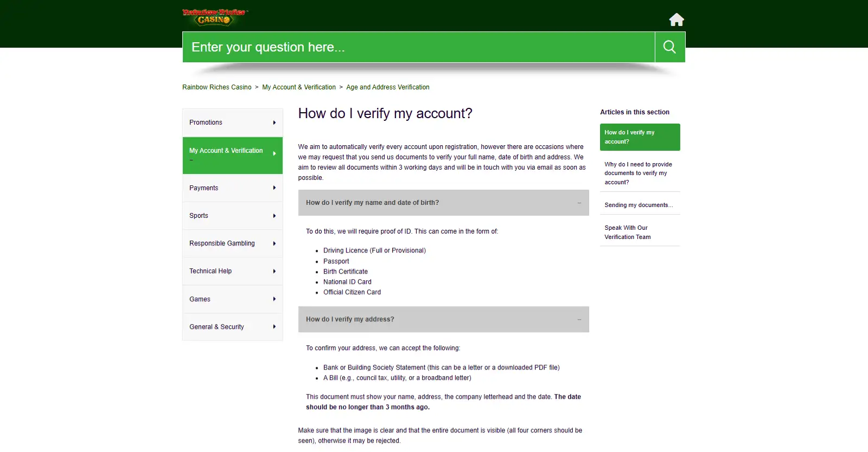The height and width of the screenshot is (452, 868).
Task: Click the "A Bill (e.g., council tax...)" list item
Action: click(397, 378)
